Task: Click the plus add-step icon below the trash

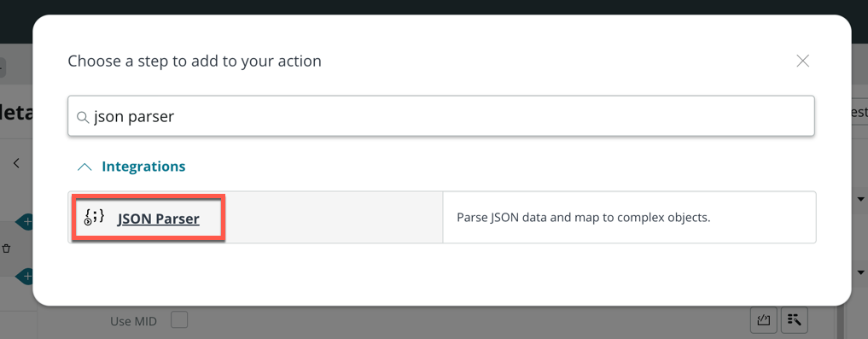Action: [x=25, y=275]
